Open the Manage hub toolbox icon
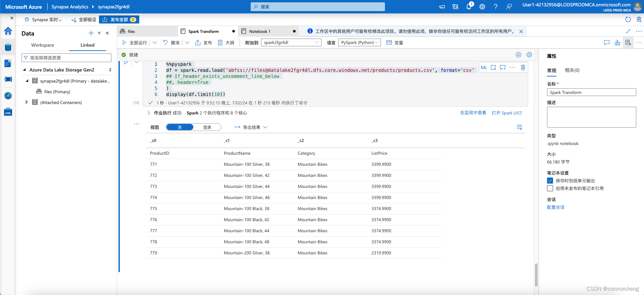 click(8, 112)
